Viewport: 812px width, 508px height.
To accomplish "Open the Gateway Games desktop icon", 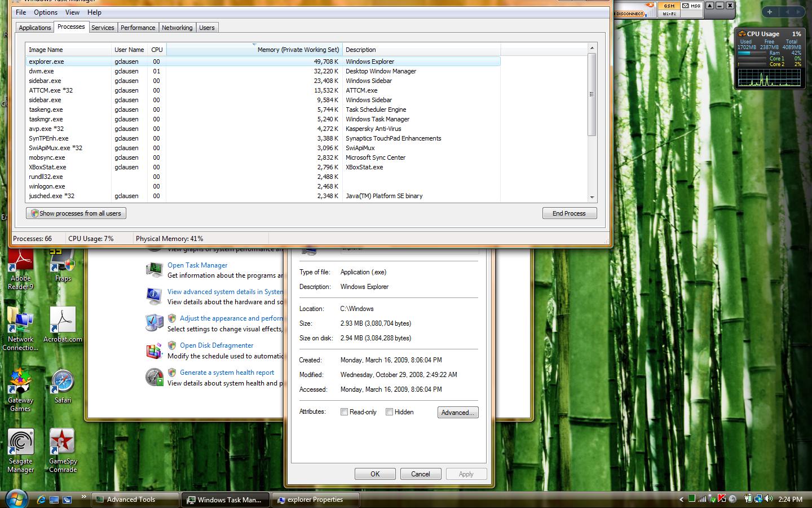I will tap(20, 390).
